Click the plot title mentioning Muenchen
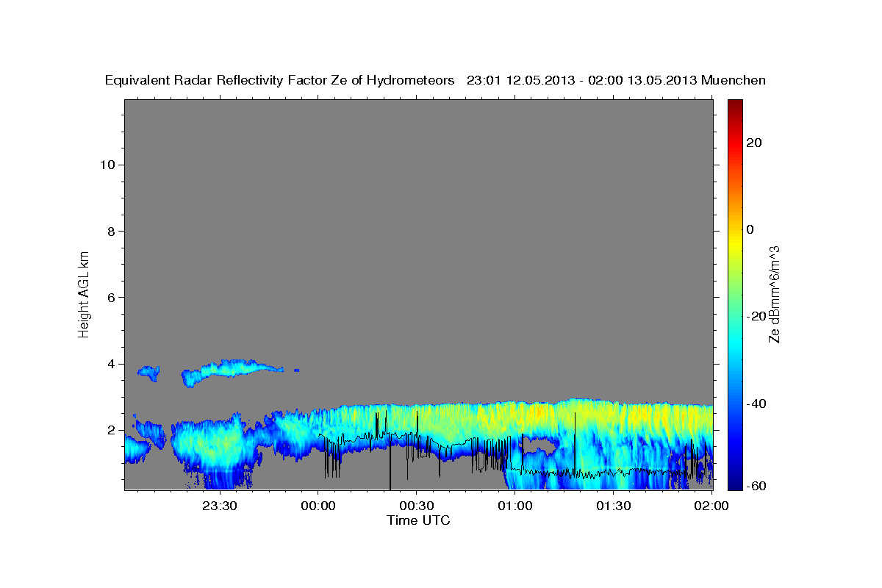Screen dimensions: 882x588 click(435, 80)
